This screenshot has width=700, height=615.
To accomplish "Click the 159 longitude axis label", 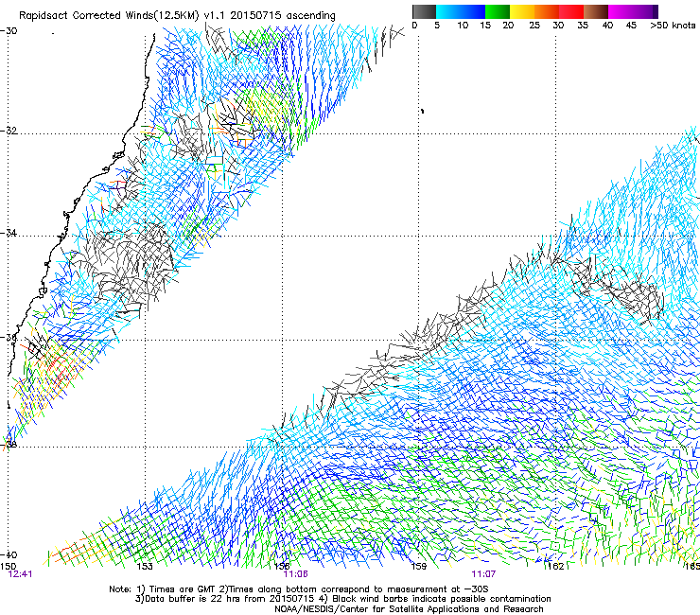I will tap(419, 567).
